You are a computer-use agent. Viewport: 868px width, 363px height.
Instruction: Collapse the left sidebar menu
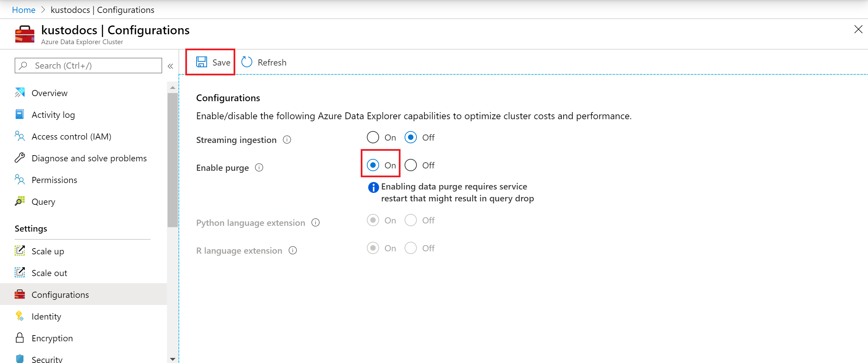170,66
